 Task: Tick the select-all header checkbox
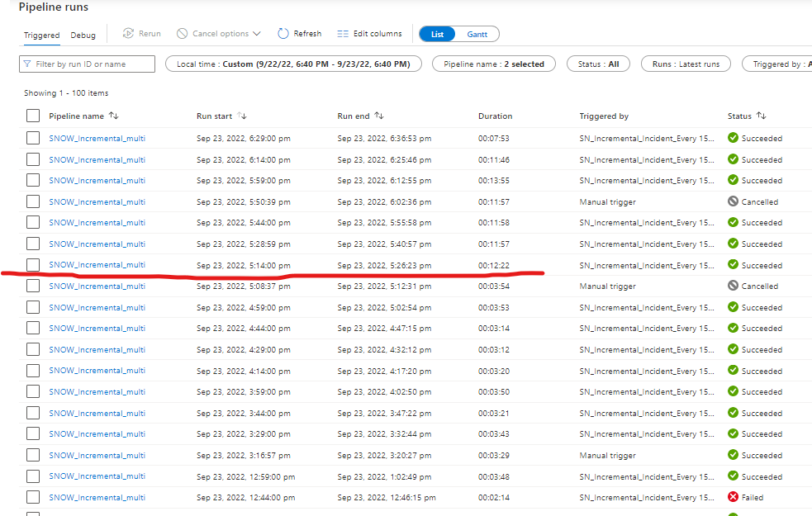[x=33, y=116]
